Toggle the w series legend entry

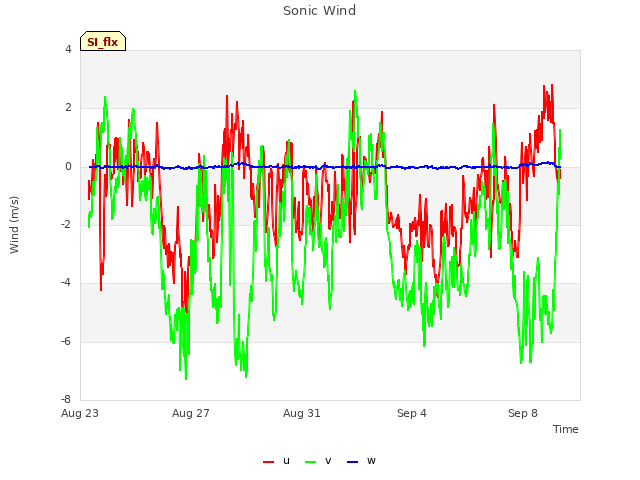[361, 461]
